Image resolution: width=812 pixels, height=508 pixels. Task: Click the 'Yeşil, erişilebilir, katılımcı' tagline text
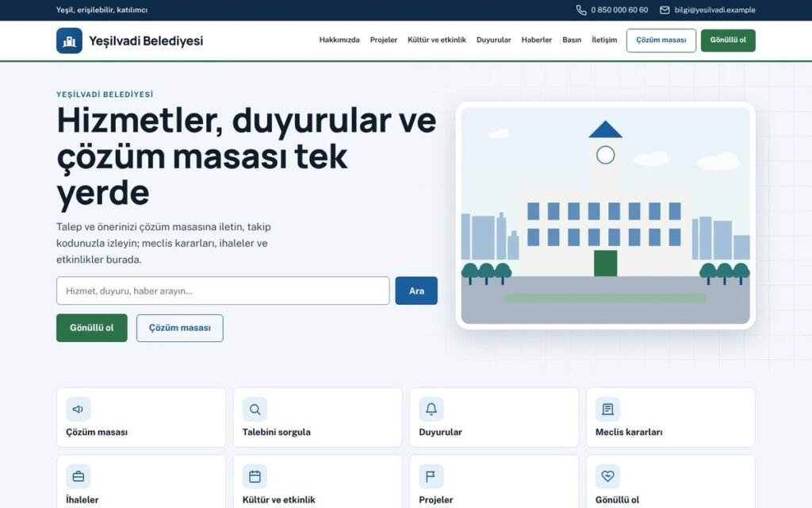tap(102, 10)
